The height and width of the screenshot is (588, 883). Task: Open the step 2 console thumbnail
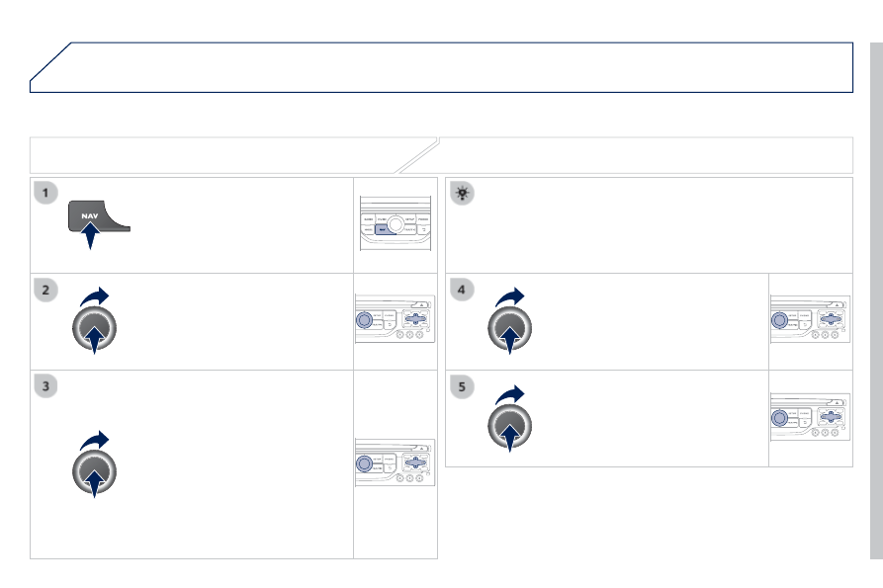click(395, 318)
